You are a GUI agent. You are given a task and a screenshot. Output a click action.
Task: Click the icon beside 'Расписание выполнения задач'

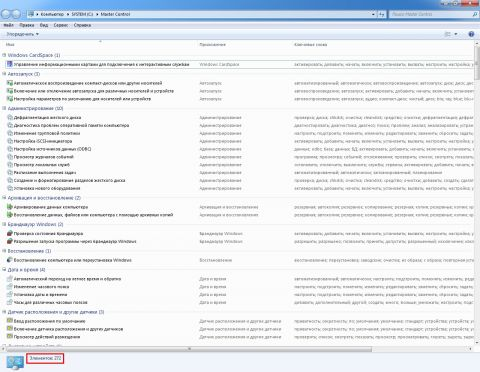click(10, 172)
